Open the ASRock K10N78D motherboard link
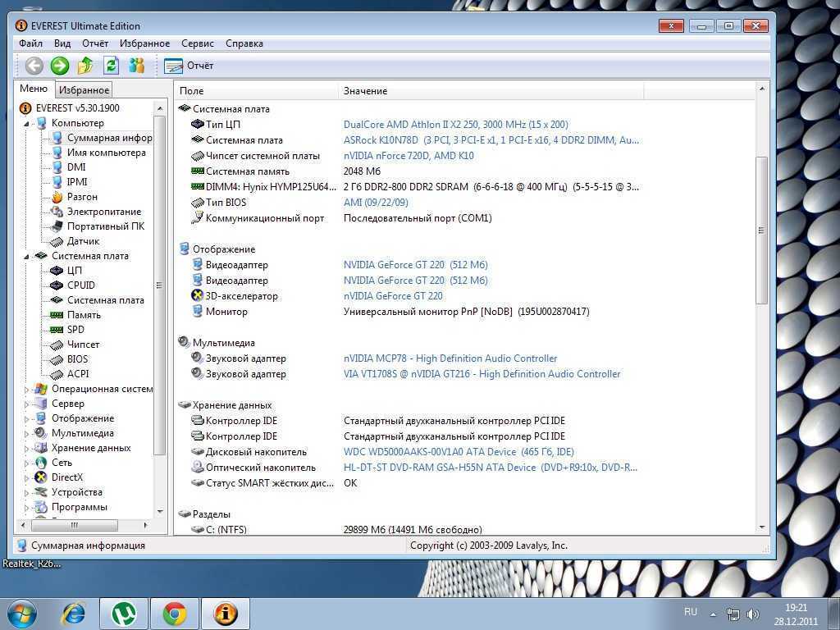Viewport: 840px width, 630px height. point(491,140)
